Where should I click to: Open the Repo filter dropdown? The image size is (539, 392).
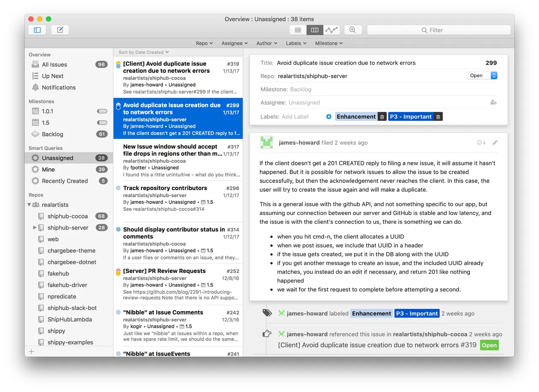pos(204,43)
